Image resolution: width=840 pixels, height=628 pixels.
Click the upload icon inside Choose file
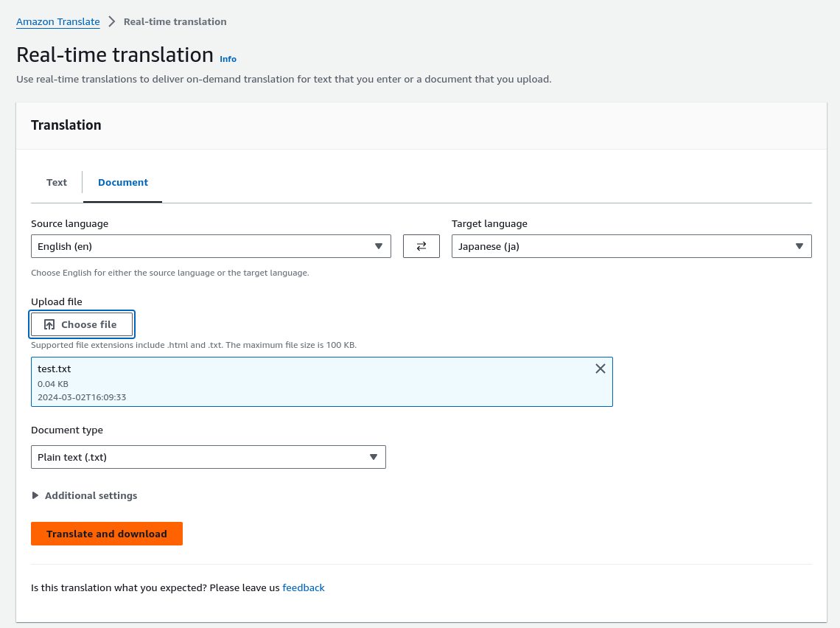coord(49,324)
